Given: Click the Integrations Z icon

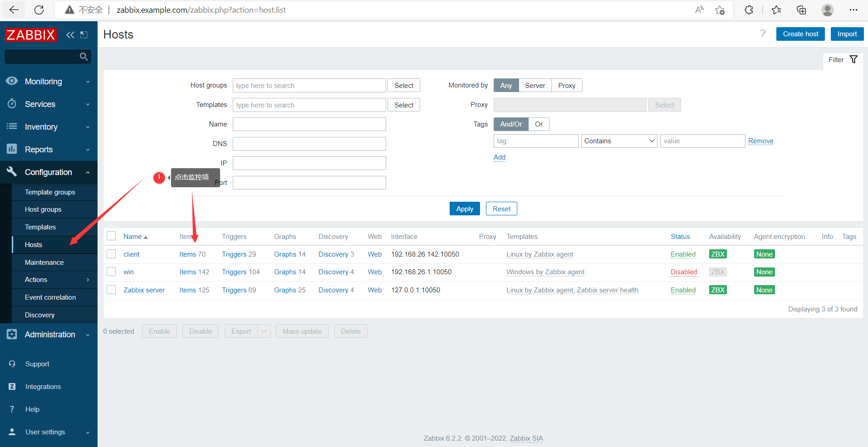Looking at the screenshot, I should pos(12,386).
